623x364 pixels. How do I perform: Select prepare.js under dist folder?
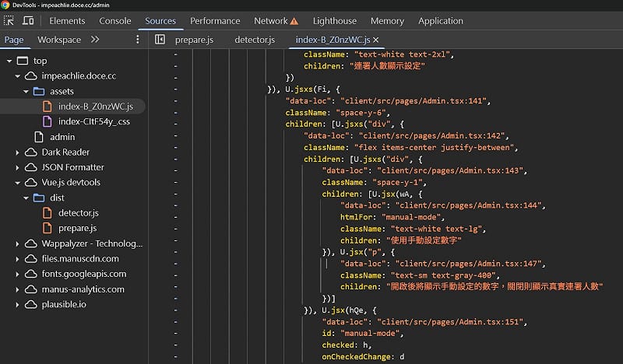77,228
